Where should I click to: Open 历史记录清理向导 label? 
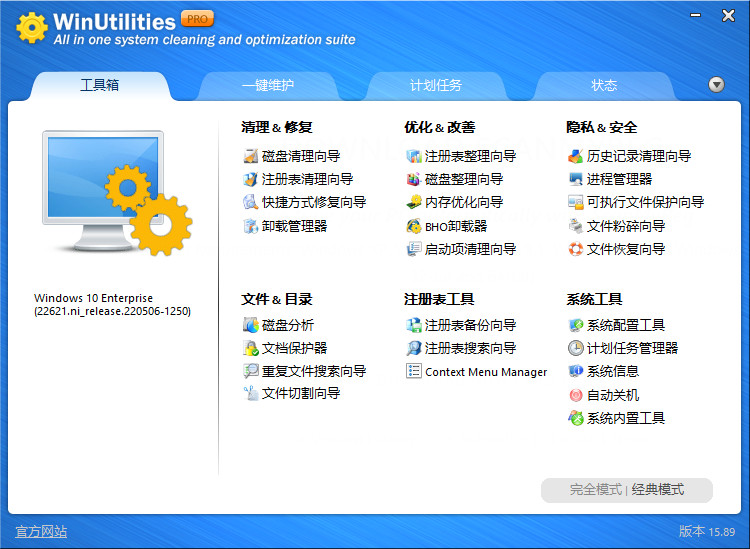pos(639,156)
